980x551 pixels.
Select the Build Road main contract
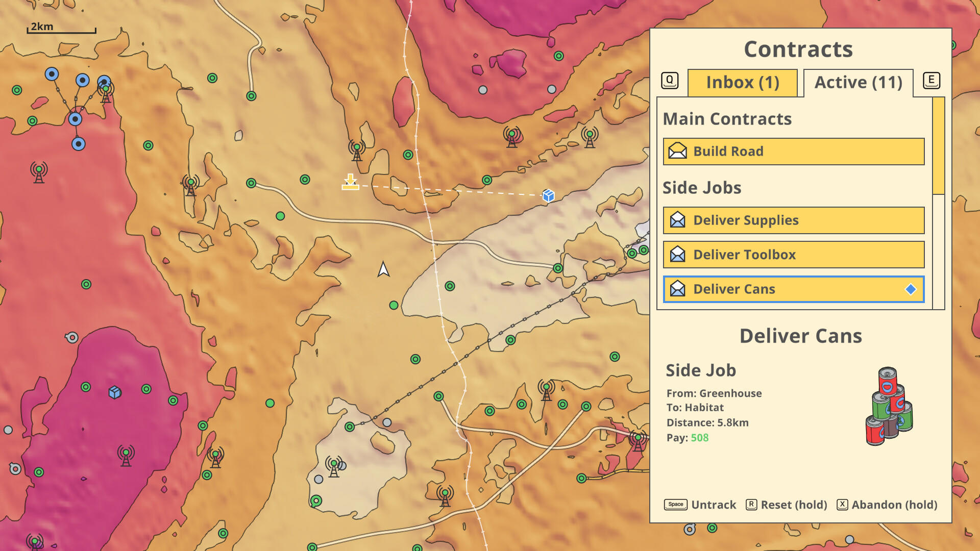click(793, 151)
